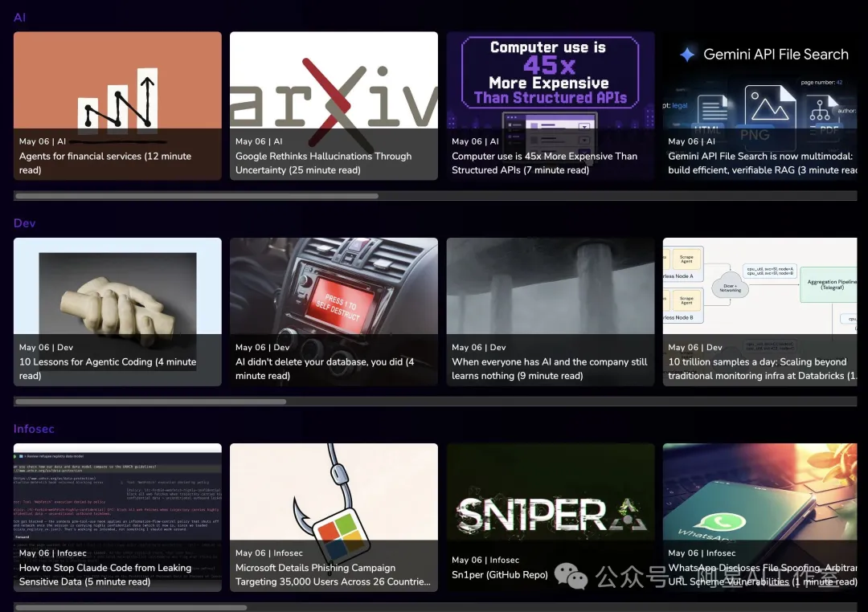Click 'WhatsApp Discloses File Spoofing' title text
Image resolution: width=868 pixels, height=612 pixels.
(762, 574)
